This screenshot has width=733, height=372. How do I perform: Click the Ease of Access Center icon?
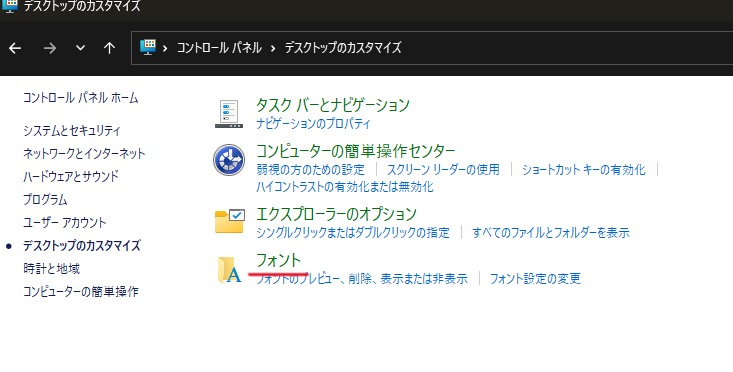click(229, 160)
